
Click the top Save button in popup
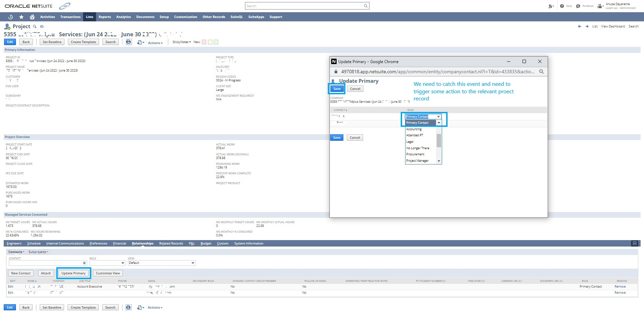(337, 89)
